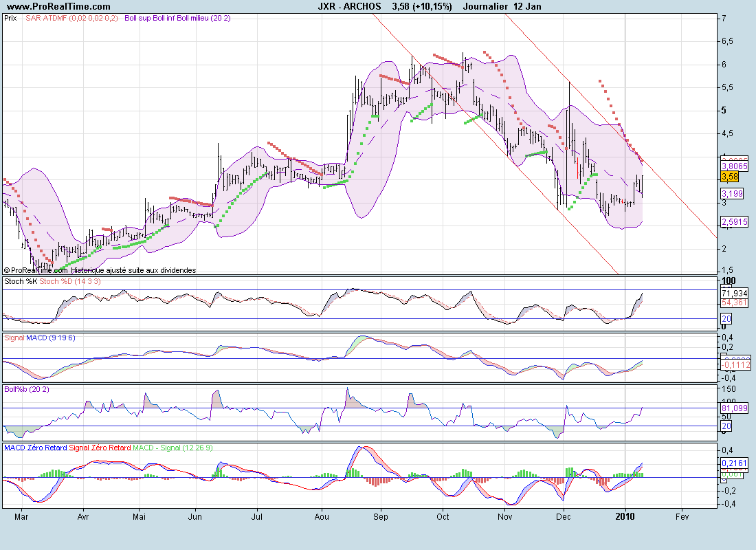756x550 pixels.
Task: Click the 4,5 price axis value
Action: (x=727, y=133)
